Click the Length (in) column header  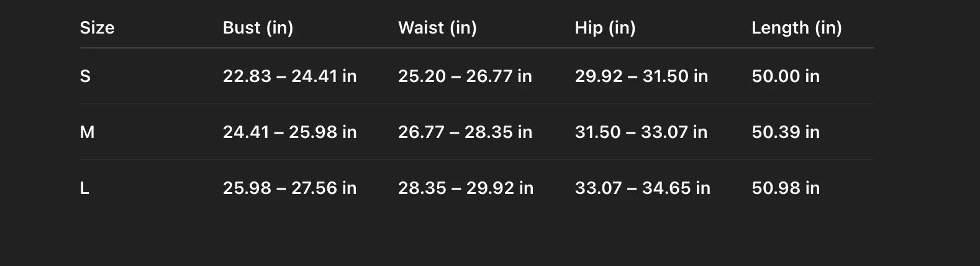click(x=796, y=28)
